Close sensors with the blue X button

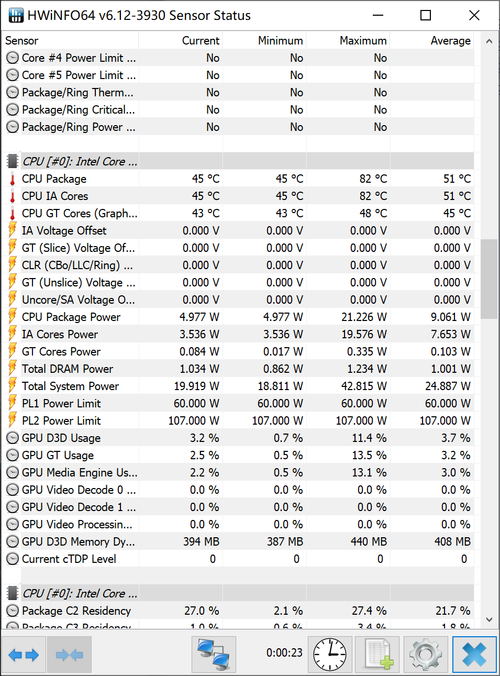coord(474,655)
